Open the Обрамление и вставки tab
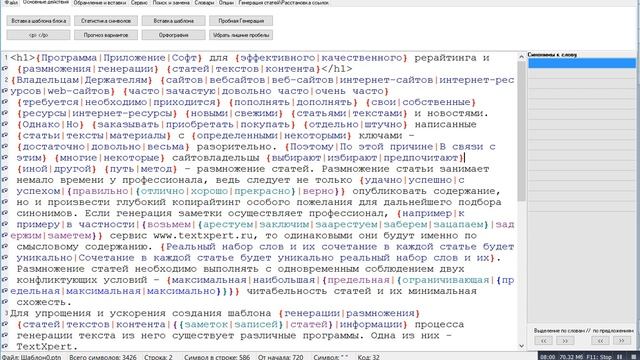 click(x=100, y=2)
